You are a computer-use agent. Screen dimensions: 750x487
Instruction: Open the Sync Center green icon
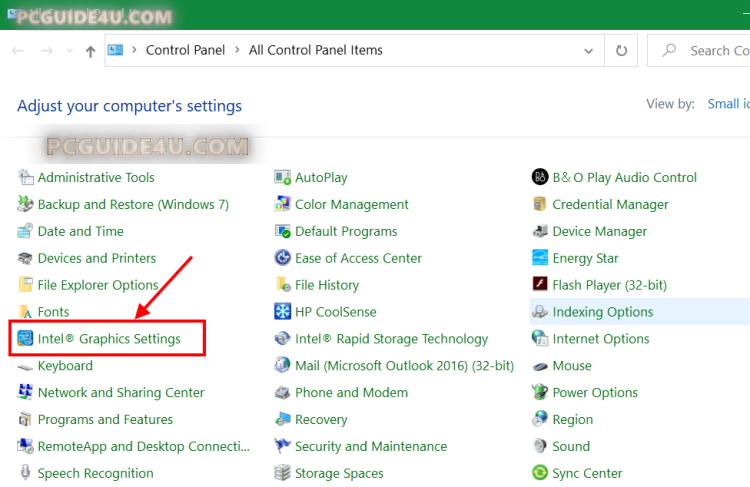pos(540,474)
